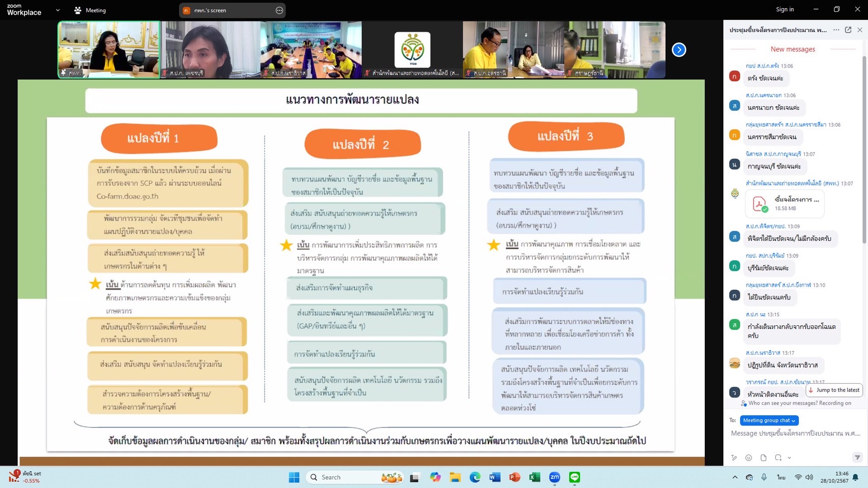
Task: Click the New messages divider label
Action: point(793,49)
